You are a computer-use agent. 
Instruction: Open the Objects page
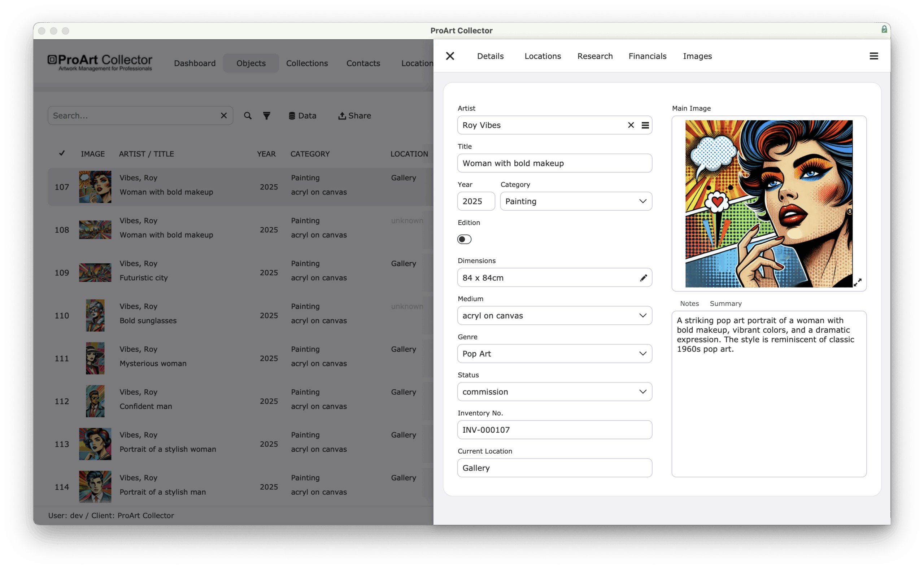point(251,63)
